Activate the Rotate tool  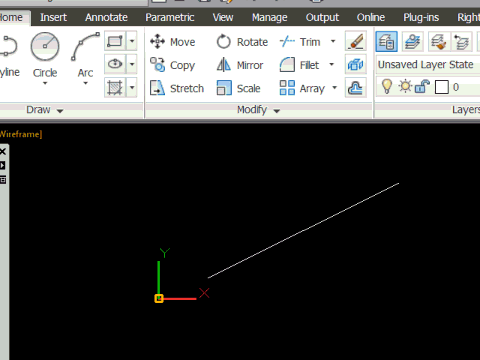tap(242, 42)
